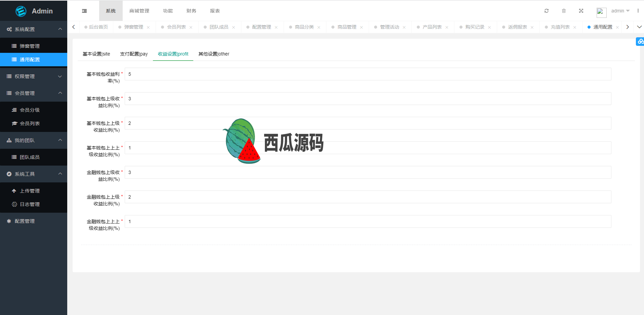Click the 基本钱包上上上级收益比例 input field
Screen dimensions: 644x315
coord(368,148)
